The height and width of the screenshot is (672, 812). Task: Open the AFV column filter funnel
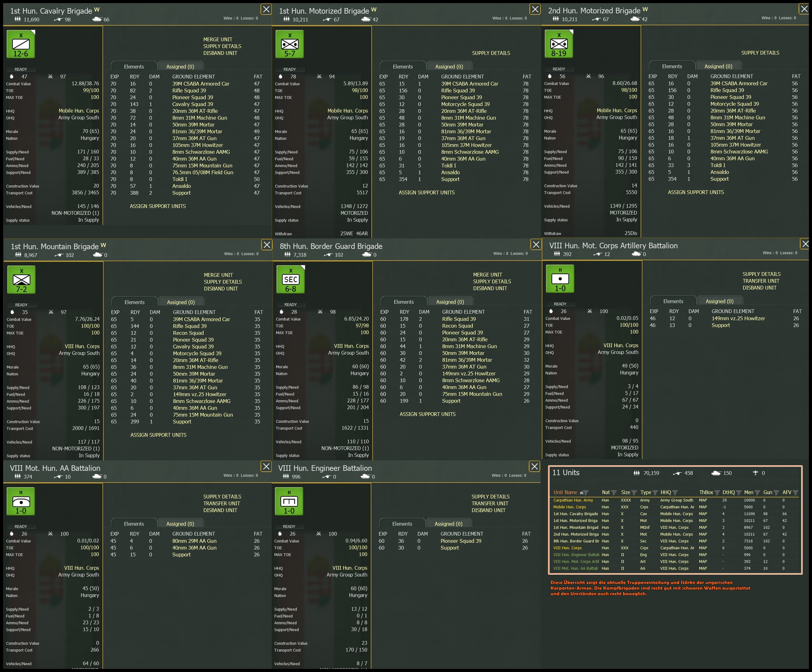tap(795, 493)
